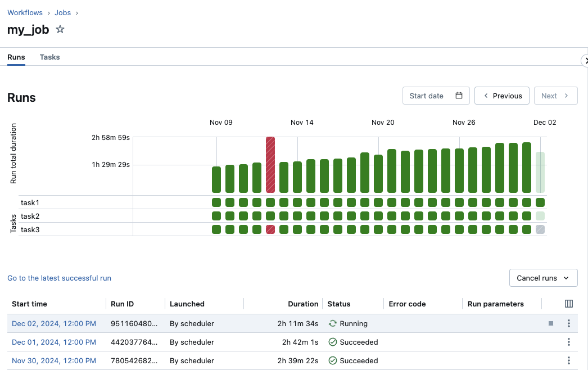Star my_job as a favorite

click(x=60, y=30)
